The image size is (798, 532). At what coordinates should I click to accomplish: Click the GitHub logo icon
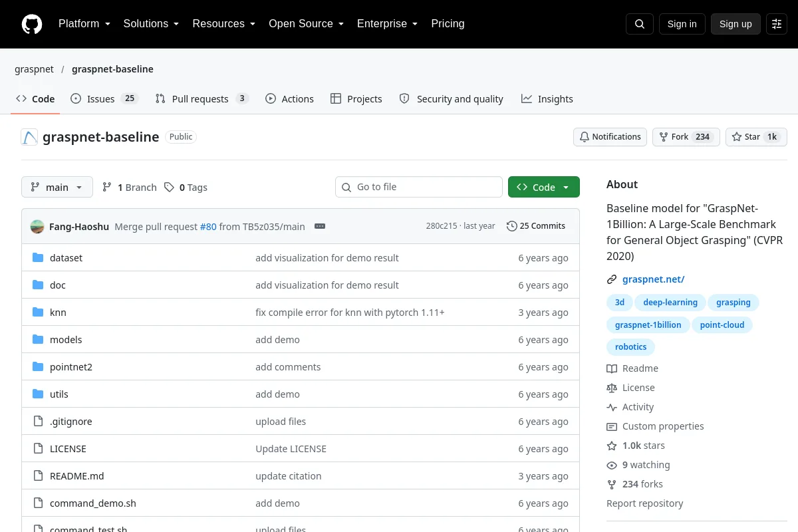click(x=32, y=24)
